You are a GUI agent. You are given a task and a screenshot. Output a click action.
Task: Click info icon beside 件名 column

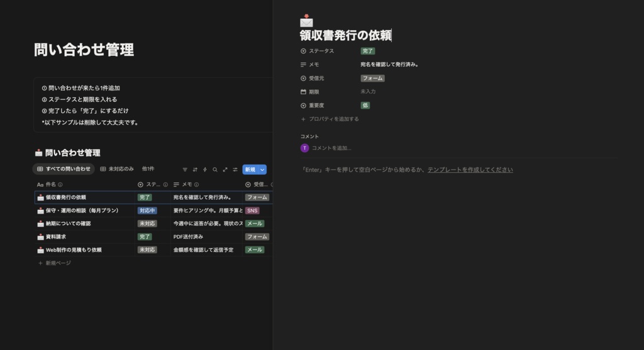coord(60,185)
